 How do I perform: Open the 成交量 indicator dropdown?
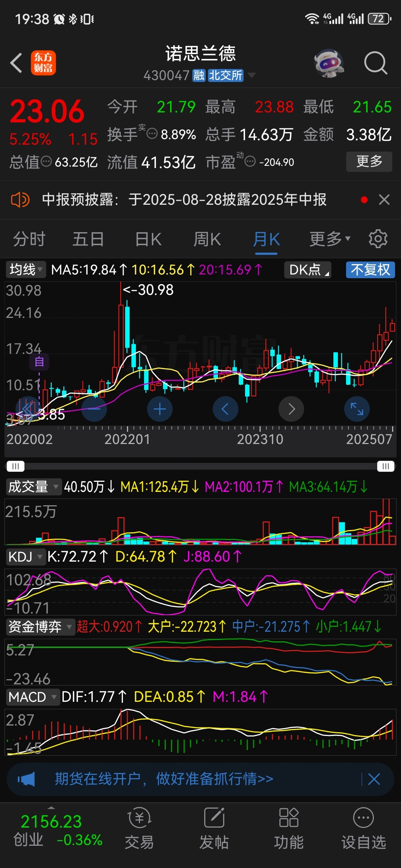pos(34,486)
